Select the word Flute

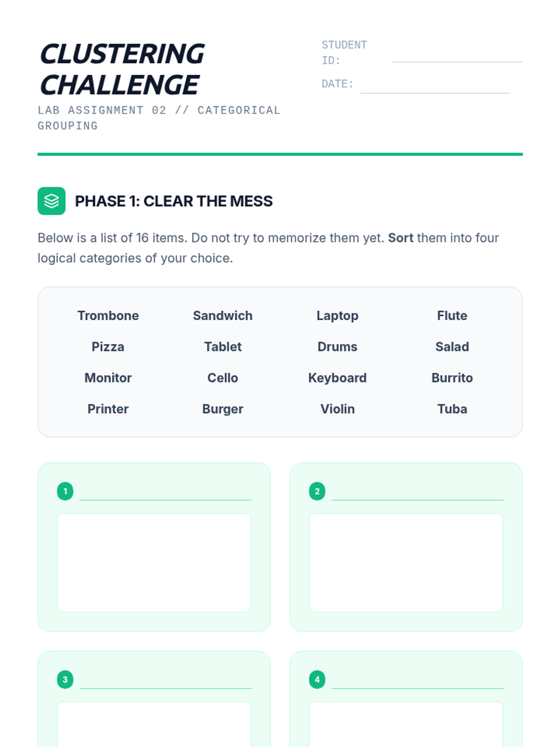[452, 316]
